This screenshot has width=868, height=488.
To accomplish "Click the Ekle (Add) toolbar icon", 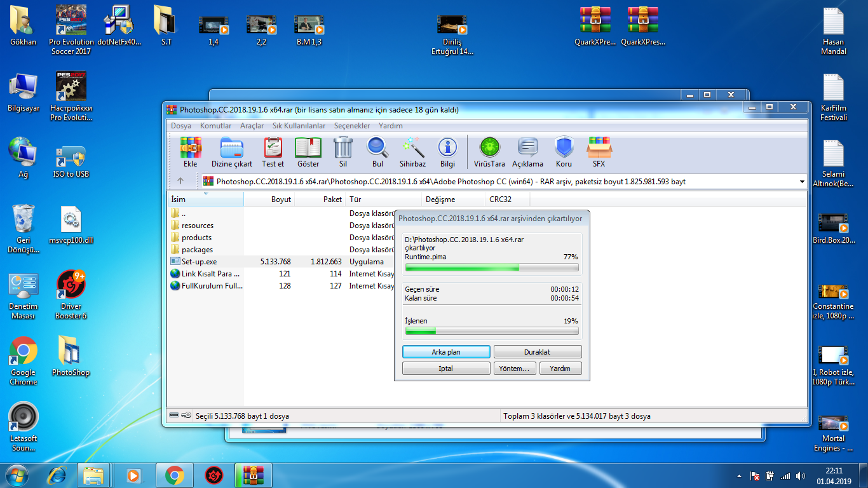I will pos(190,152).
